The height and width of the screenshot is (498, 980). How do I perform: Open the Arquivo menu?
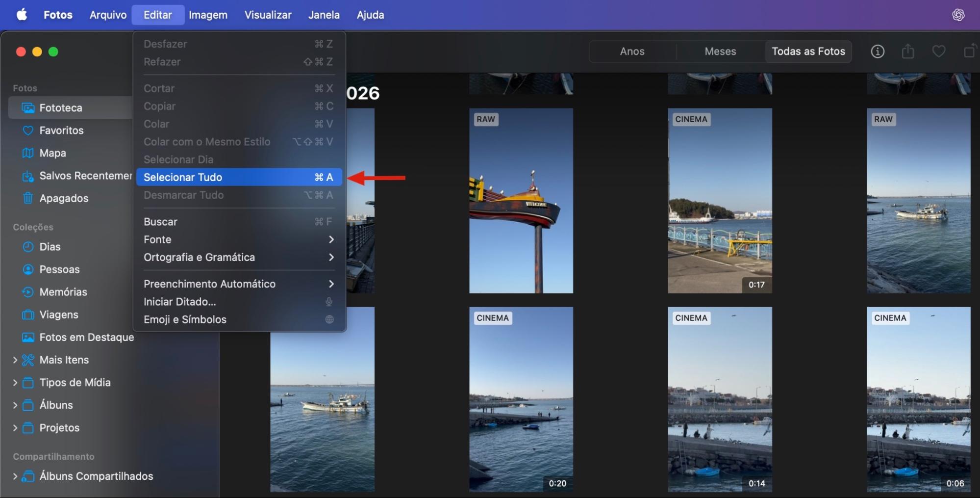point(108,15)
